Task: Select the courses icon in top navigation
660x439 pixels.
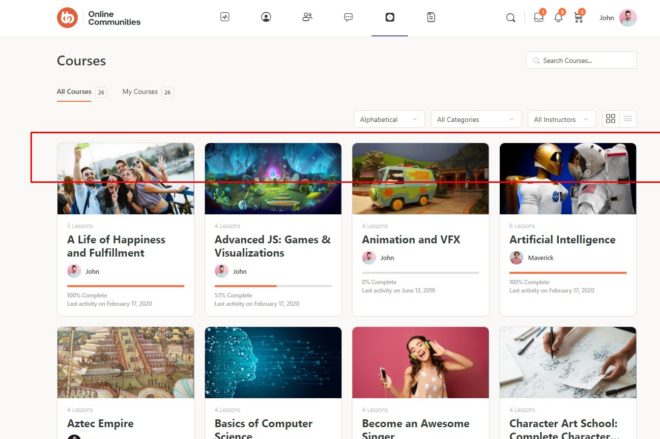Action: pos(390,17)
